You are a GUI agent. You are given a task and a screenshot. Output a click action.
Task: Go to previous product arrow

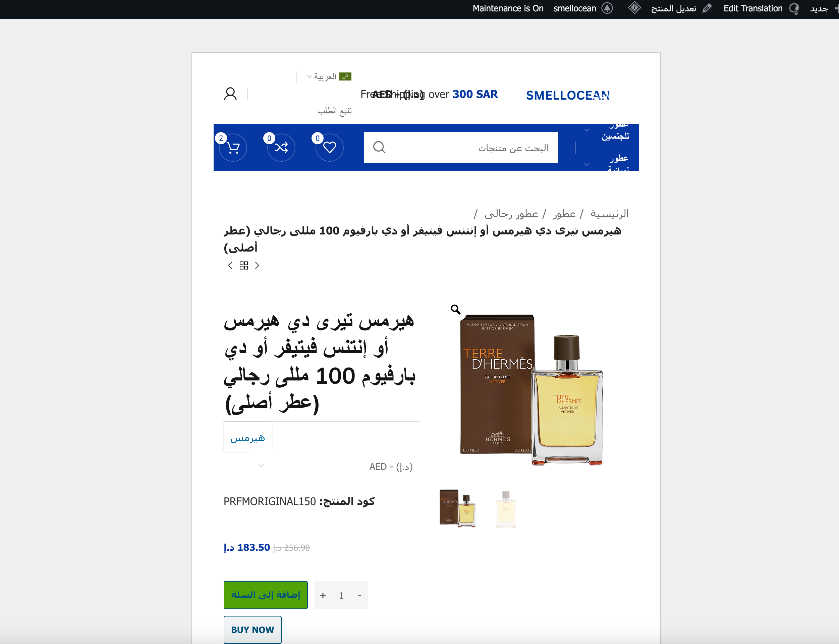[x=230, y=265]
